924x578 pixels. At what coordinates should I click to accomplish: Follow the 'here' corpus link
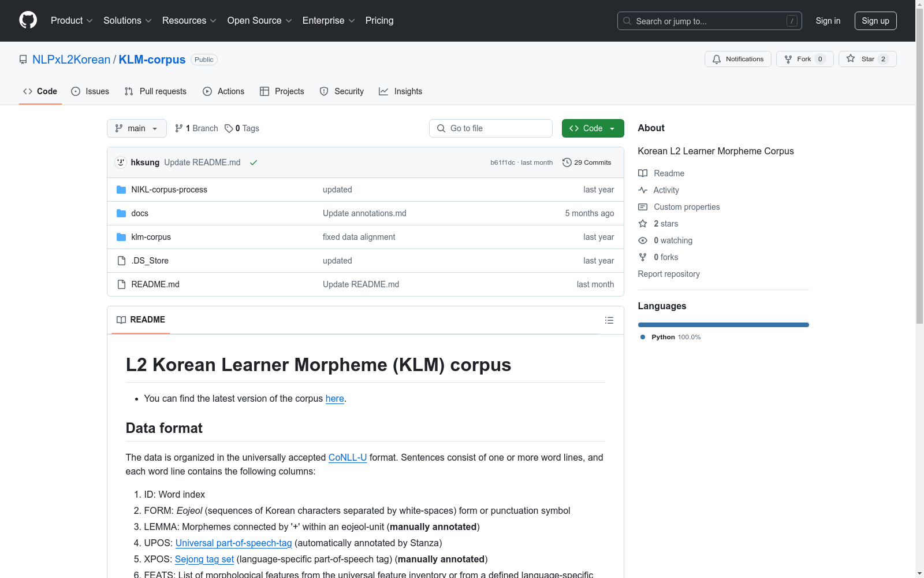[335, 398]
